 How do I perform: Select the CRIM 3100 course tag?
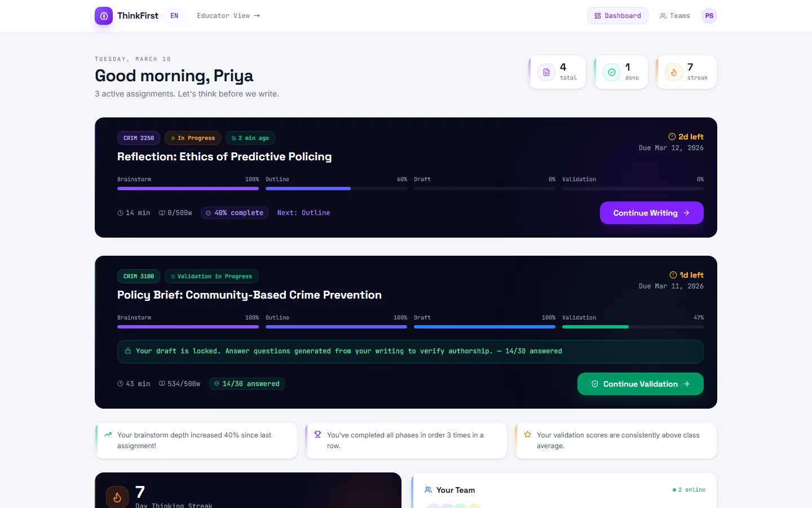(x=139, y=276)
